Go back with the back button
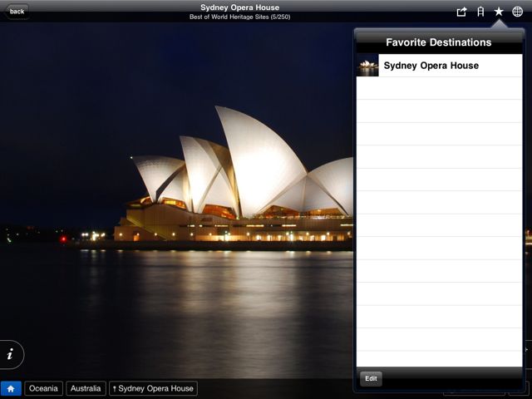The height and width of the screenshot is (399, 532). pos(17,11)
